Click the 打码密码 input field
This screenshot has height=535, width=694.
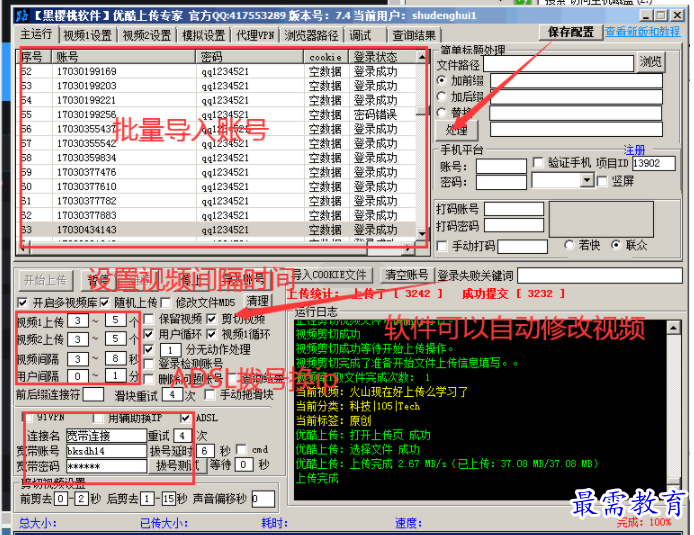[514, 226]
